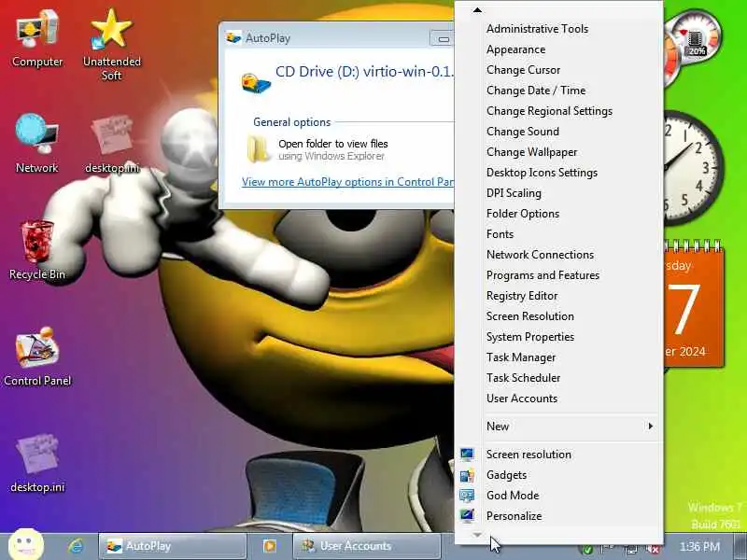Select Change Wallpaper

531,152
